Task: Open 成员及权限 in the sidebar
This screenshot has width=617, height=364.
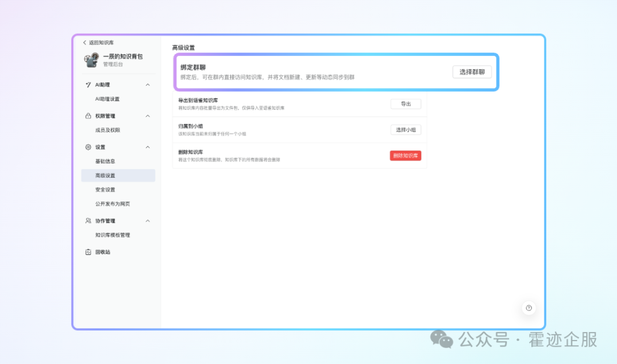Action: point(107,130)
